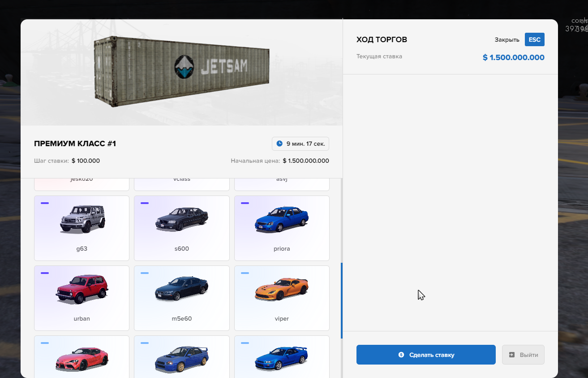Click the purple rarity marker on s600 card
The width and height of the screenshot is (588, 378).
145,203
